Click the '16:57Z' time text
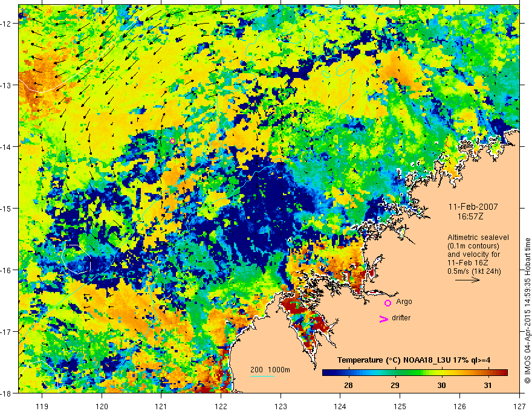This screenshot has height=411, width=532. (x=470, y=216)
